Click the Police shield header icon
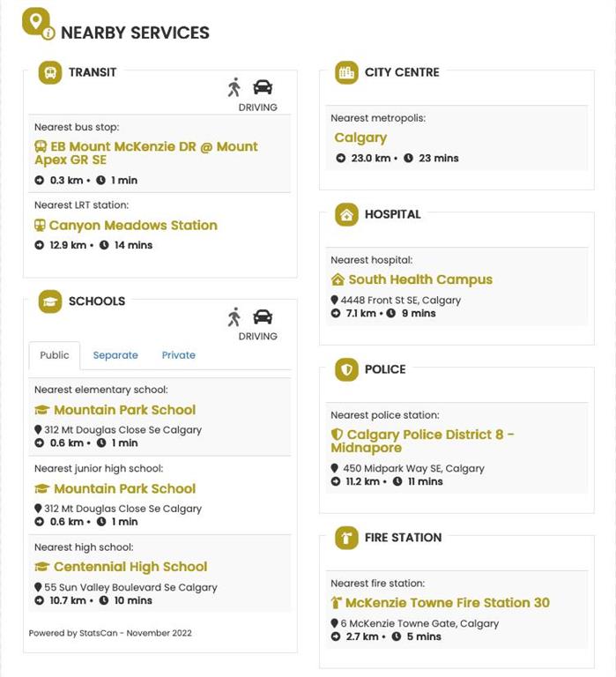Image resolution: width=616 pixels, height=677 pixels. pos(346,369)
